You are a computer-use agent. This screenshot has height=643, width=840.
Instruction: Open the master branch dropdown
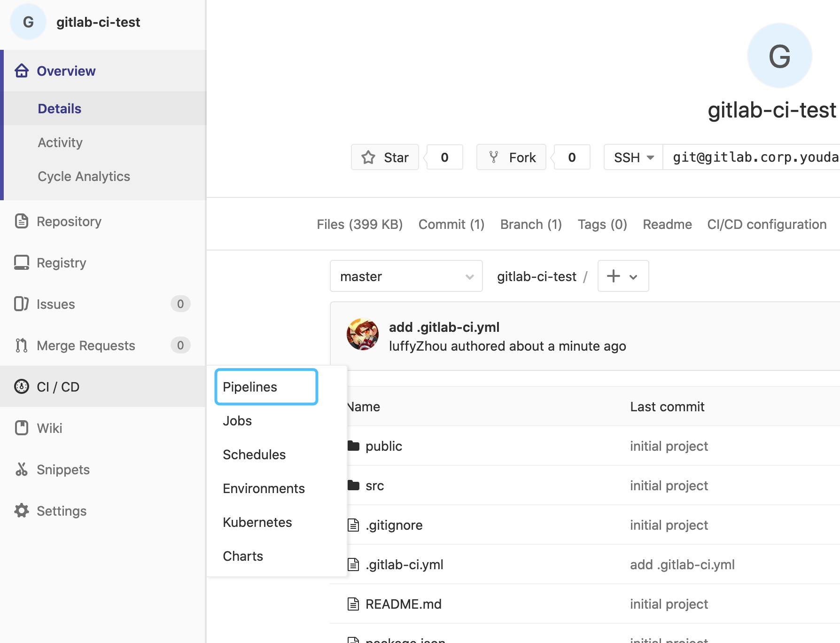point(406,276)
